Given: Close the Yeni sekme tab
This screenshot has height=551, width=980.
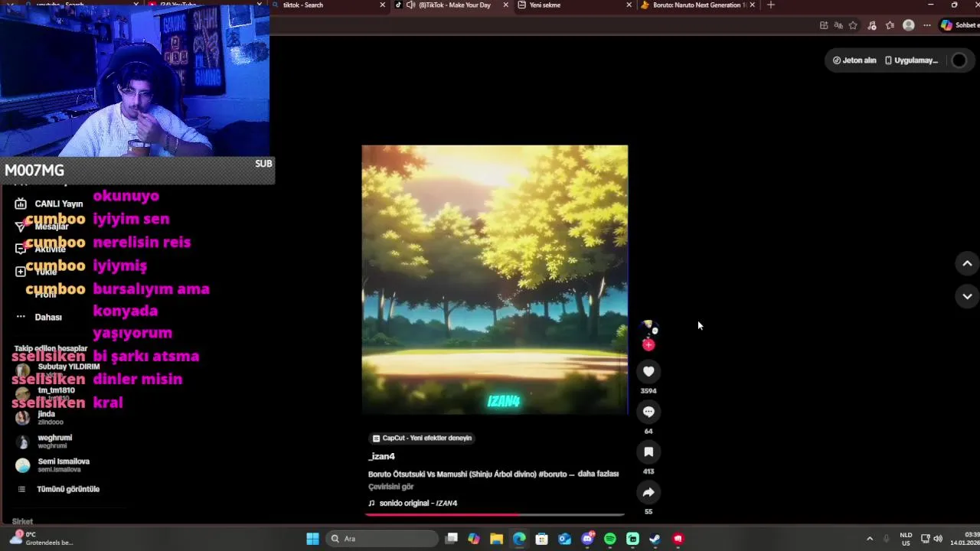Looking at the screenshot, I should point(629,5).
